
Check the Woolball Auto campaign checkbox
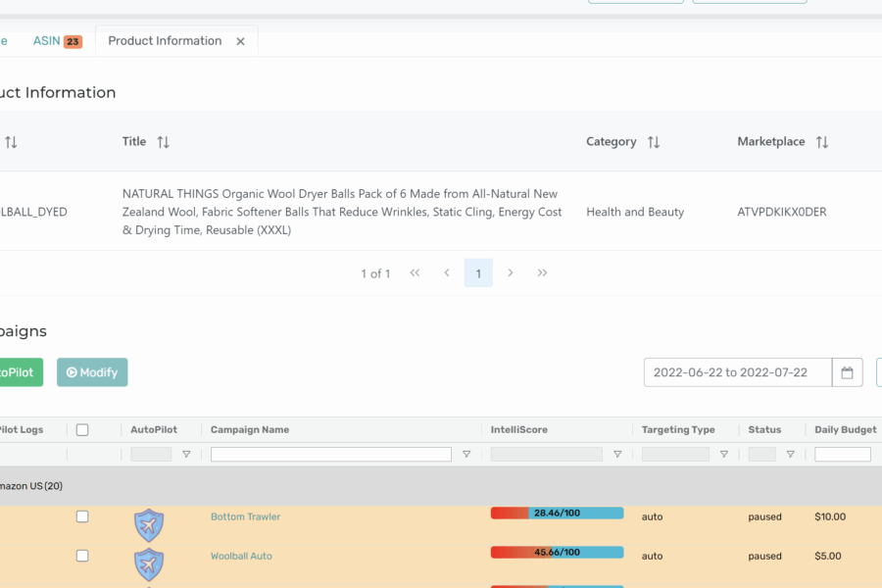pyautogui.click(x=82, y=556)
